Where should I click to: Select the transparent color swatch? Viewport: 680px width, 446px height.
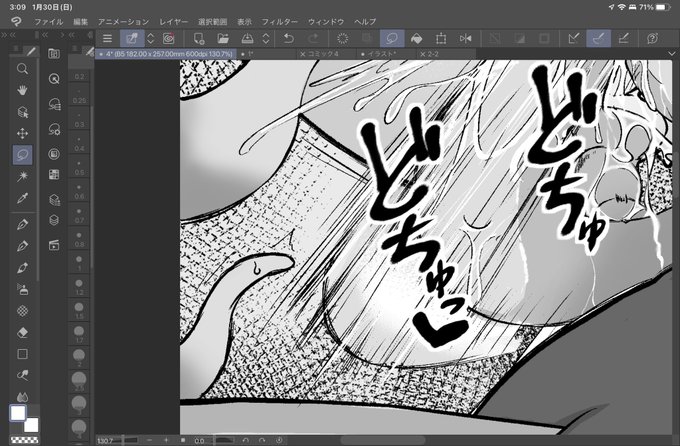[x=24, y=440]
